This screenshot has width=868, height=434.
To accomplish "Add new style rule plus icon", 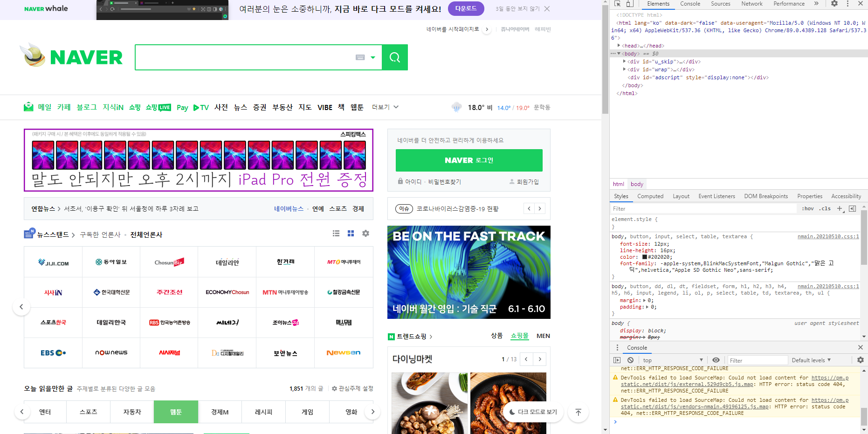I will point(840,208).
